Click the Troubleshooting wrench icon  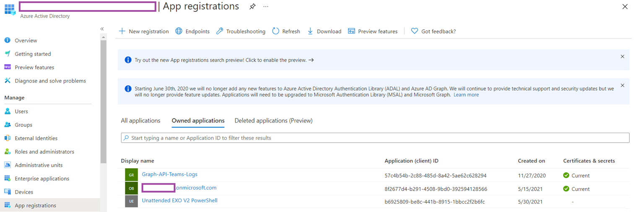tap(220, 31)
